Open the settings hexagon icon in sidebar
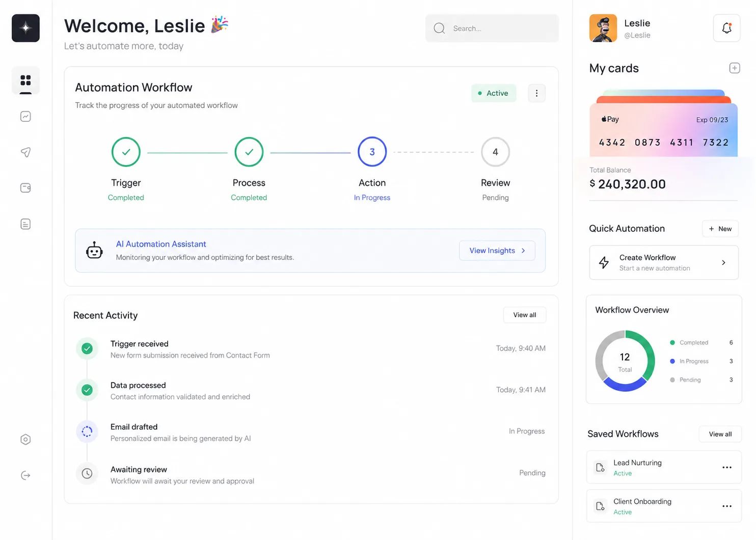This screenshot has width=756, height=540. 25,440
